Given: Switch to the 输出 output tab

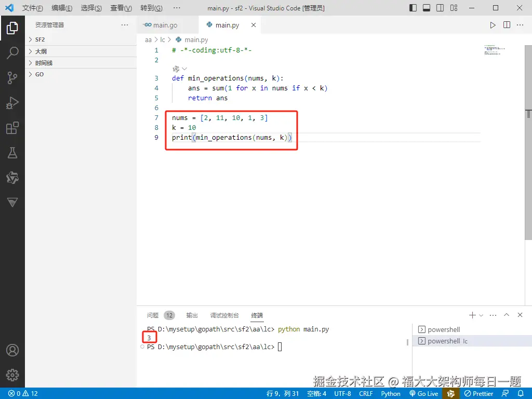Looking at the screenshot, I should coord(192,315).
